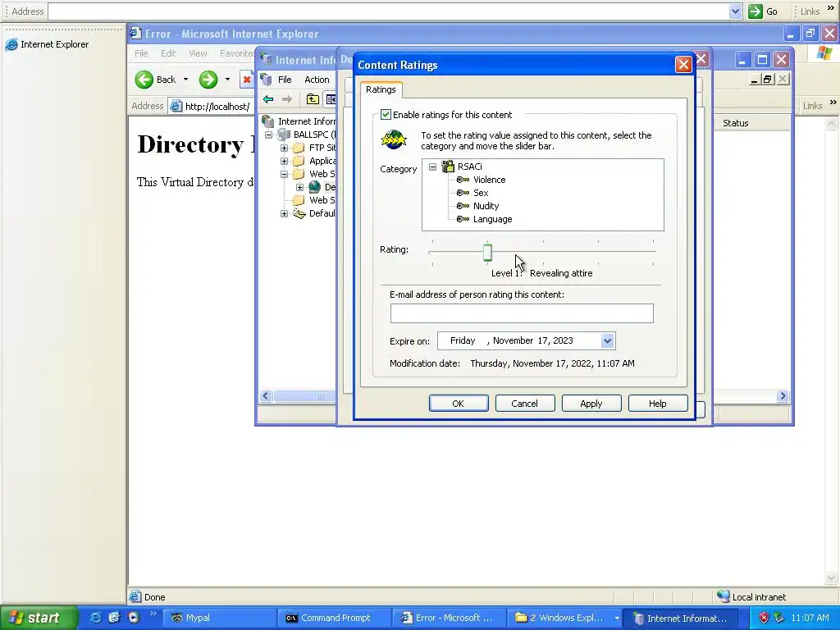Switch to the Ratings tab
The width and height of the screenshot is (840, 630).
click(381, 89)
